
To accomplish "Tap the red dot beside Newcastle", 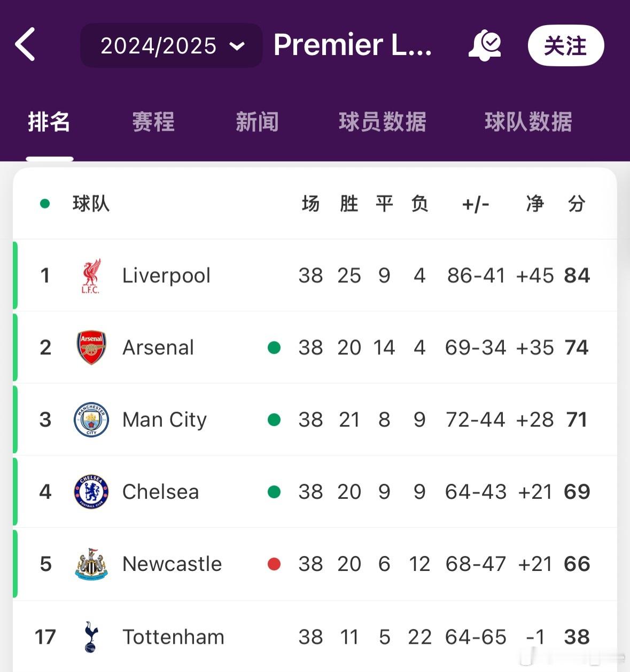I will tap(274, 564).
